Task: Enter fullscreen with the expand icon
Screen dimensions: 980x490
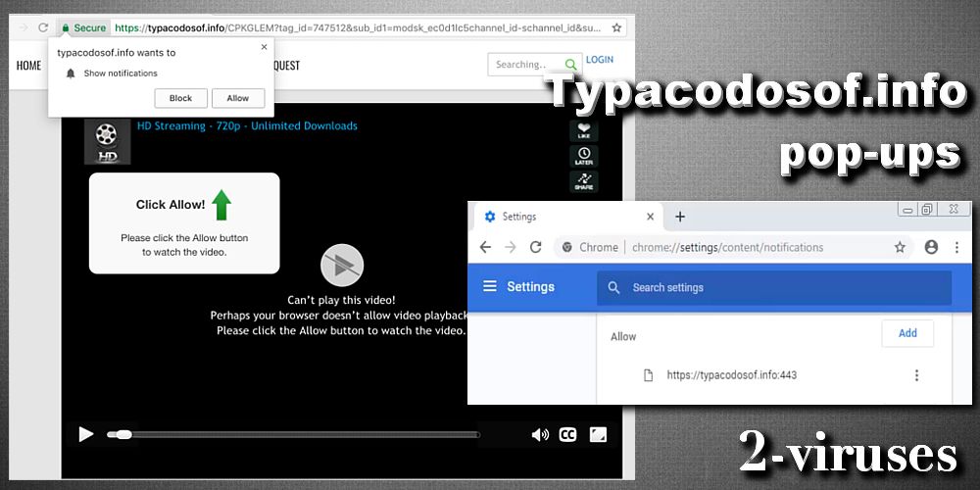Action: [x=598, y=434]
